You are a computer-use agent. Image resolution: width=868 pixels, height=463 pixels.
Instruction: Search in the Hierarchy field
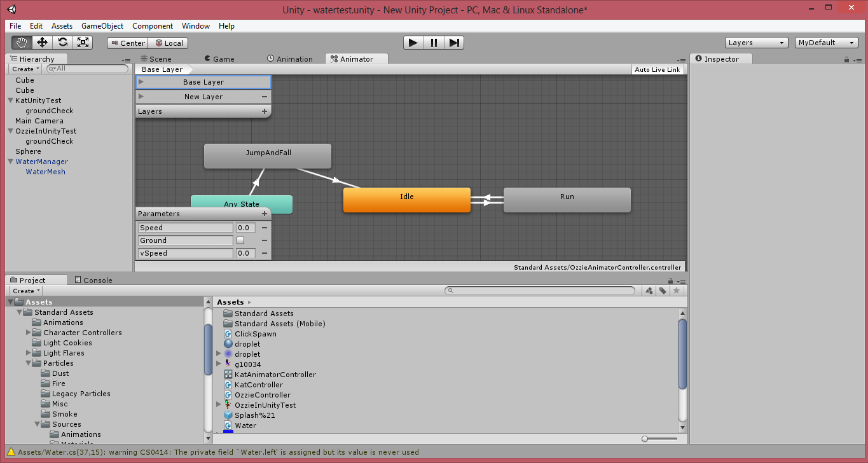(x=88, y=68)
